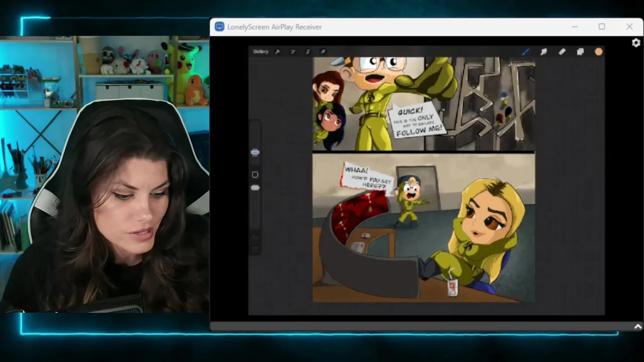This screenshot has width=644, height=362.
Task: Click the "WHAA! HOW'D YOU GET HERE??" bubble
Action: click(367, 177)
